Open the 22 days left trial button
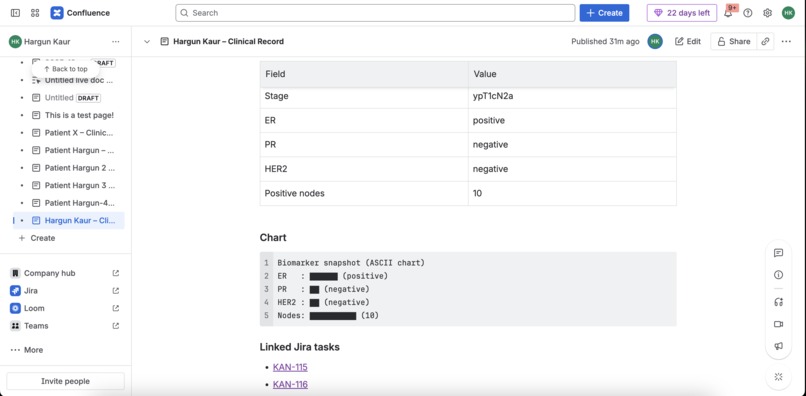The height and width of the screenshot is (396, 806). point(682,13)
